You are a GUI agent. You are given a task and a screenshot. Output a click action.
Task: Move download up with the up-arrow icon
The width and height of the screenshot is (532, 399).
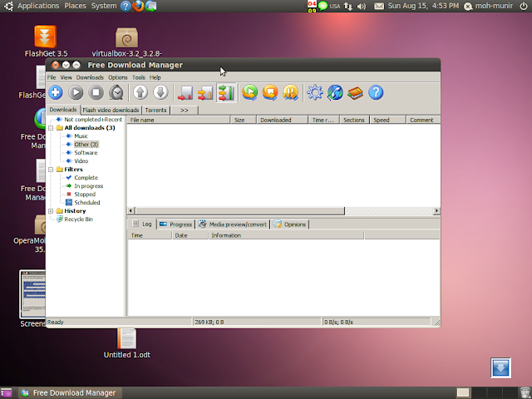[140, 93]
